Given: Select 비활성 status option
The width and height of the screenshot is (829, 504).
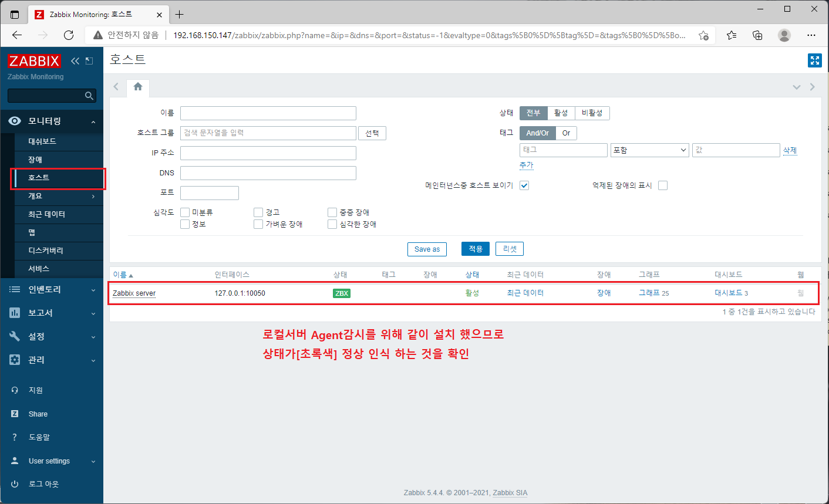Looking at the screenshot, I should 592,113.
